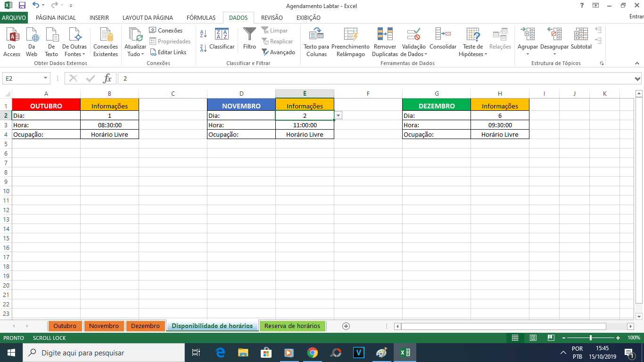Open the Conexões dialog button
Image resolution: width=644 pixels, height=362 pixels.
pos(166,31)
